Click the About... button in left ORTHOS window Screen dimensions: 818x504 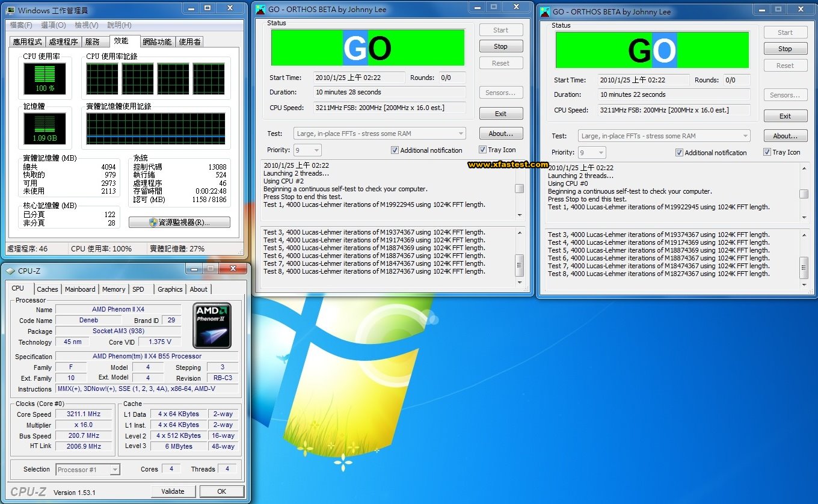coord(501,134)
